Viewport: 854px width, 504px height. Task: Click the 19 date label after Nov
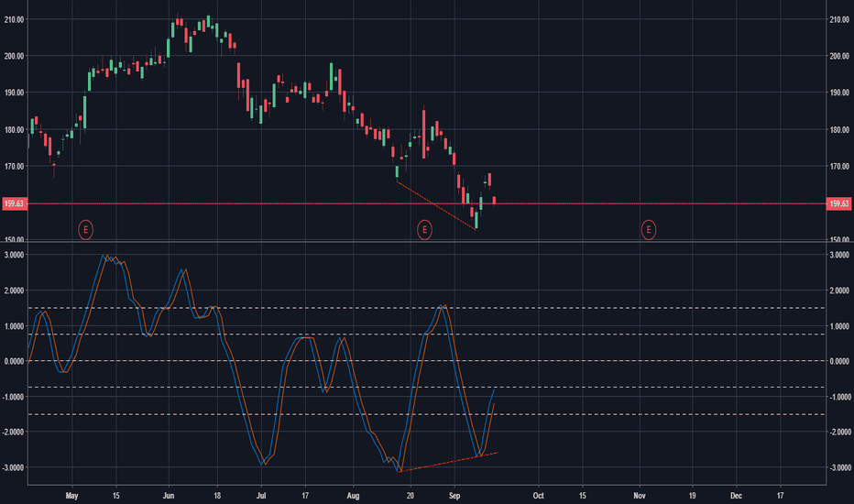point(692,496)
